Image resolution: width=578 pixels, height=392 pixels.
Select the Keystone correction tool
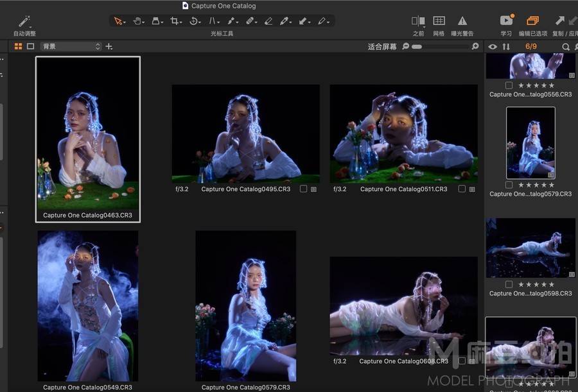(x=213, y=21)
